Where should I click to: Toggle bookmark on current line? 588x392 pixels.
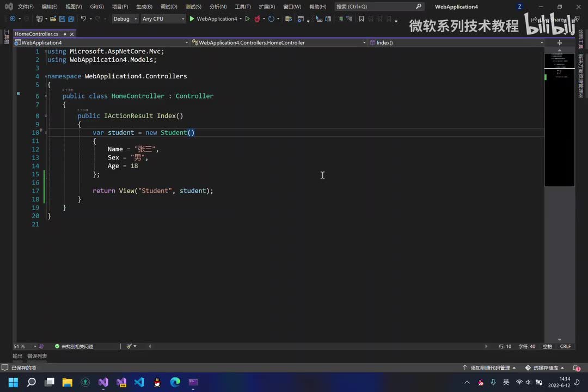tap(362, 19)
